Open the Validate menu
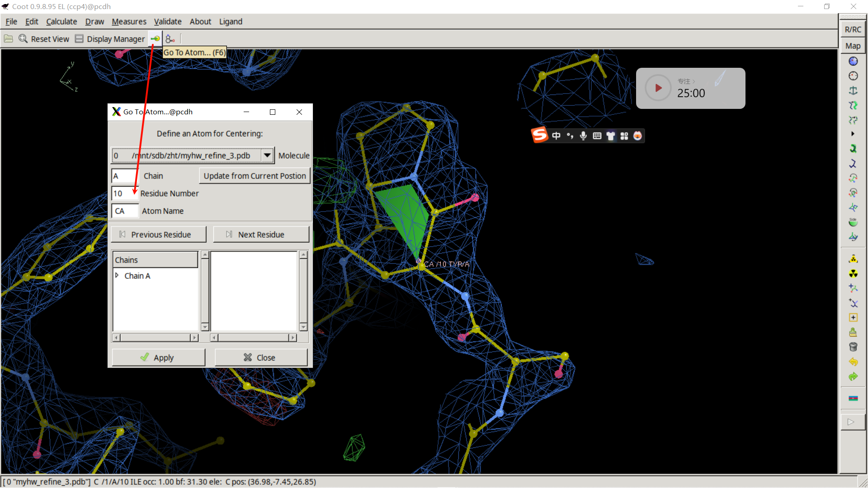Image resolution: width=868 pixels, height=488 pixels. pyautogui.click(x=167, y=22)
